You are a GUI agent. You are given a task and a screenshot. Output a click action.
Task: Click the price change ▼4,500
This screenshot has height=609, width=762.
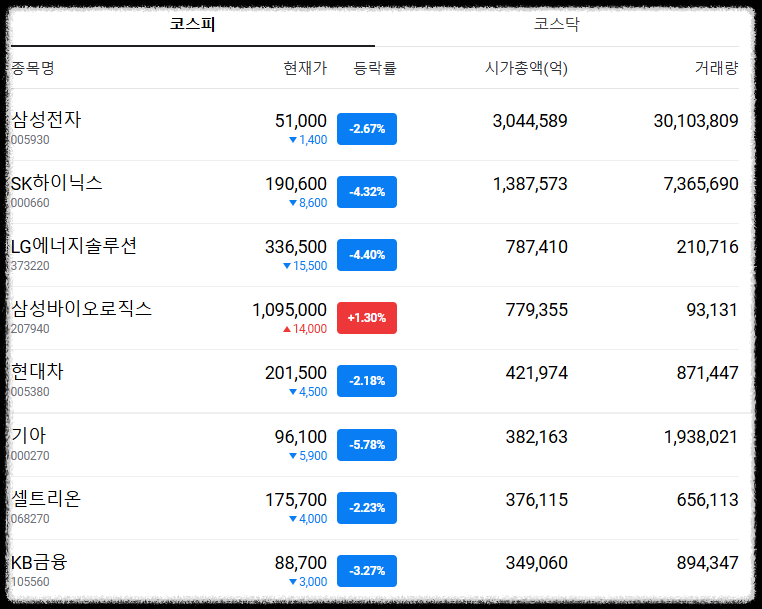tap(308, 392)
